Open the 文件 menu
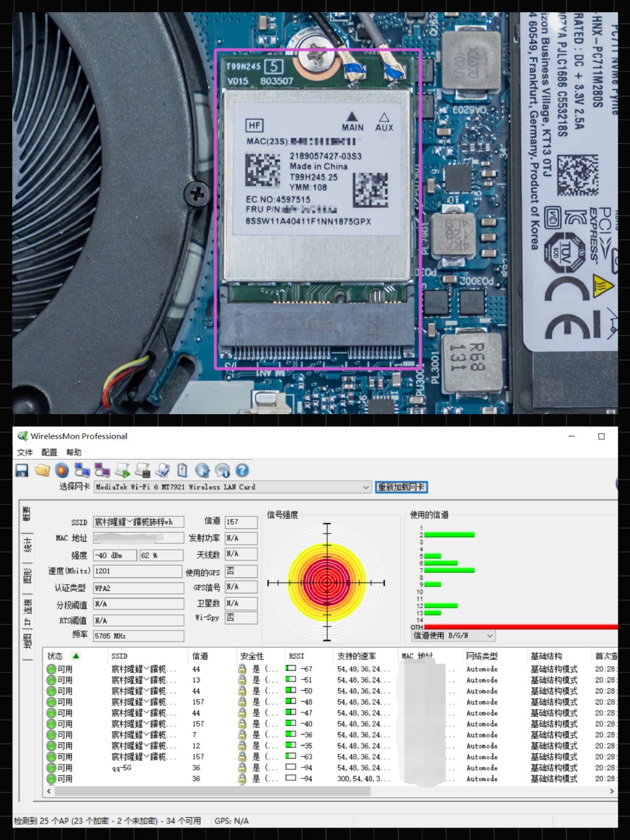Screen dimensions: 630x840 [x=24, y=452]
